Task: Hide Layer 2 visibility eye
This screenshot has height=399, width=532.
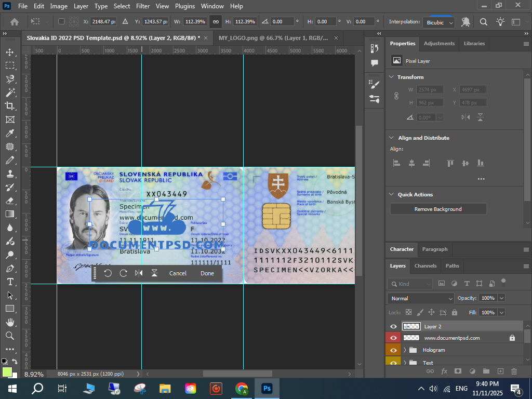Action: (393, 326)
